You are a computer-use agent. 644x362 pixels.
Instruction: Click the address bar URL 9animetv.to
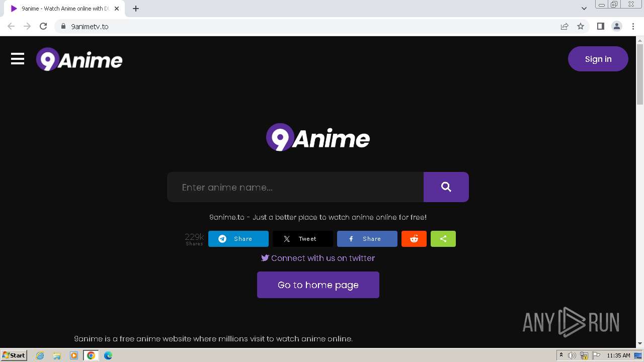pyautogui.click(x=90, y=26)
